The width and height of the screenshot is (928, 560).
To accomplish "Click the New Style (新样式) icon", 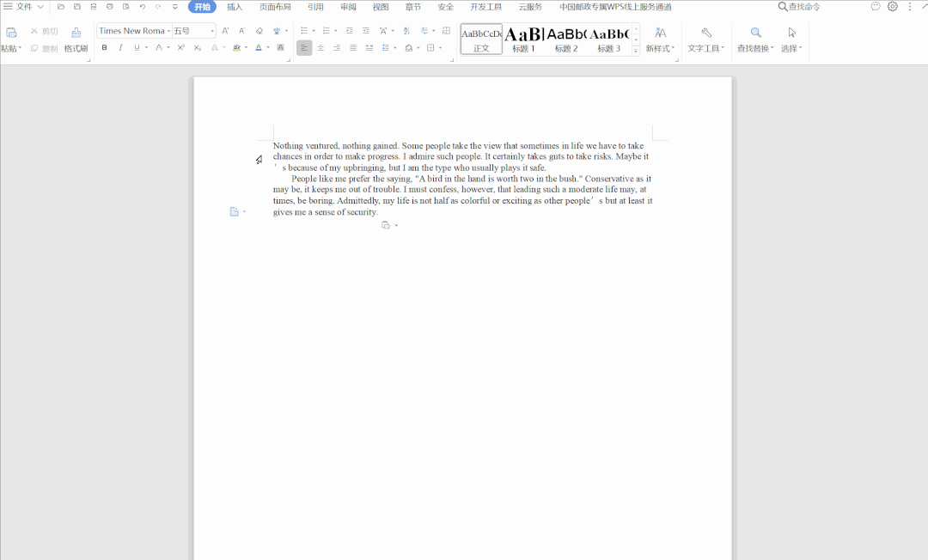I will 661,33.
